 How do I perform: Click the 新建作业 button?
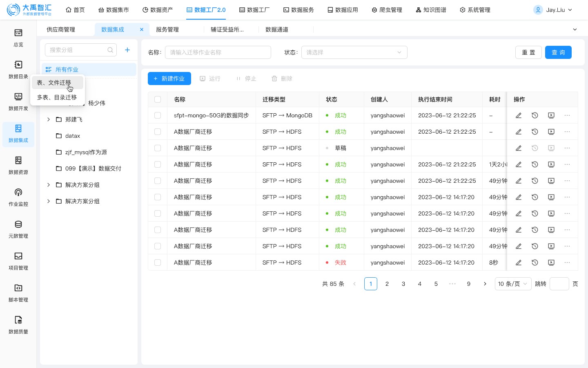[x=169, y=79]
